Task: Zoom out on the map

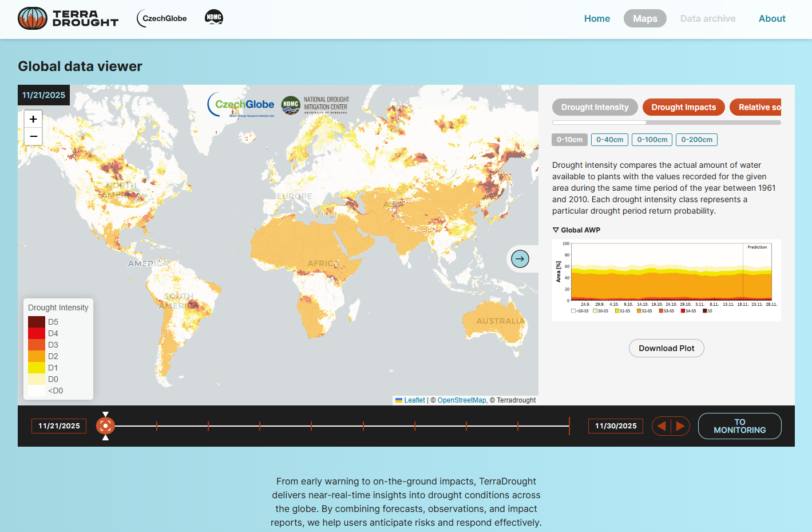Action: pyautogui.click(x=33, y=136)
